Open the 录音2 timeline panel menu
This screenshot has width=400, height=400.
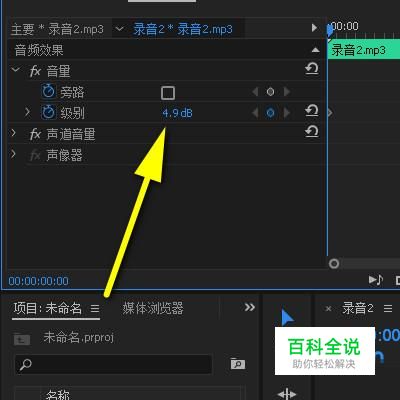[388, 308]
